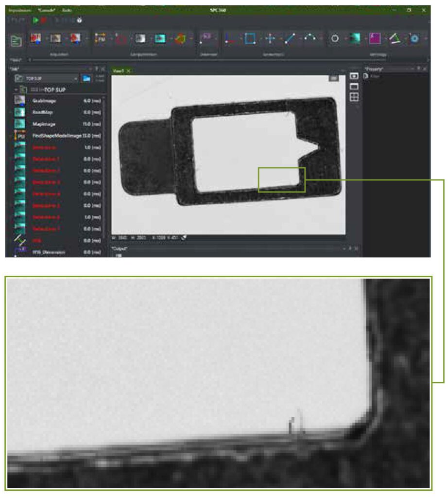Open the TOP SUP job dropdown

coord(76,78)
